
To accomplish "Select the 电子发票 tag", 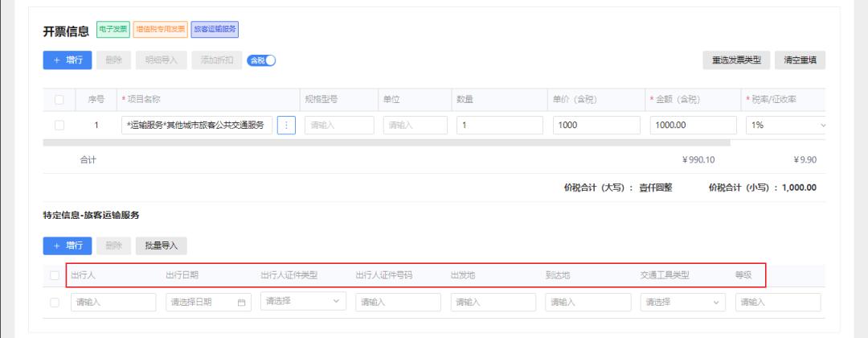I will [x=113, y=29].
